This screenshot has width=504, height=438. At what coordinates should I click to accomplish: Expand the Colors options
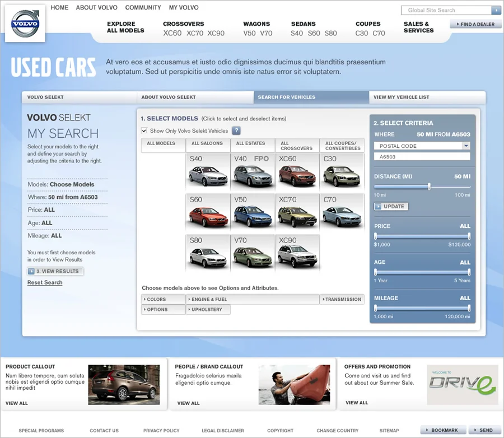[164, 299]
